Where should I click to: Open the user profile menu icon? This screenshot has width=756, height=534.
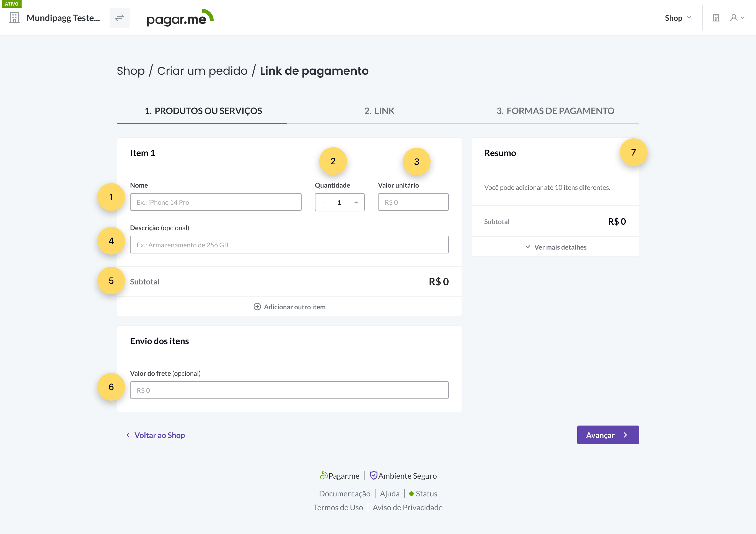click(x=737, y=18)
